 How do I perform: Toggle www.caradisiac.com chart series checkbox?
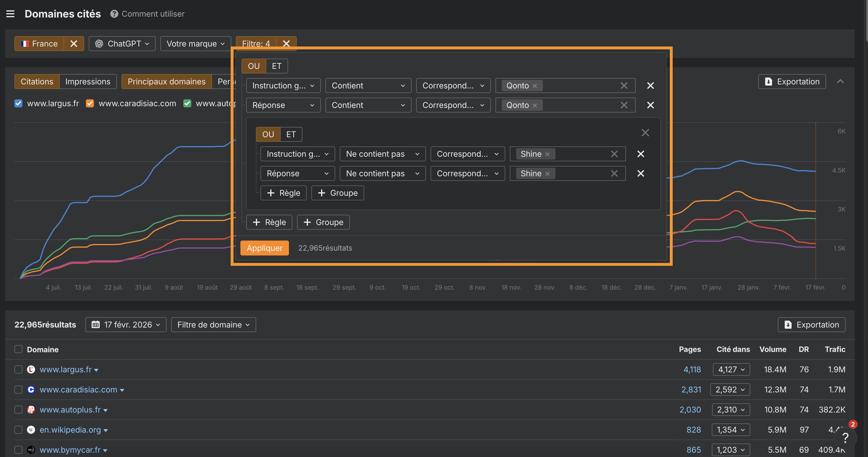(x=90, y=103)
